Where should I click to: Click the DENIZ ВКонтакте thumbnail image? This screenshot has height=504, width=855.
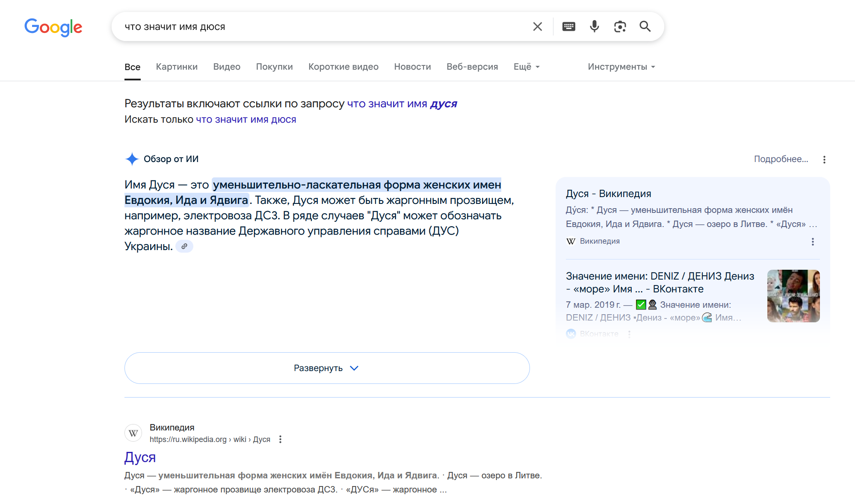793,296
